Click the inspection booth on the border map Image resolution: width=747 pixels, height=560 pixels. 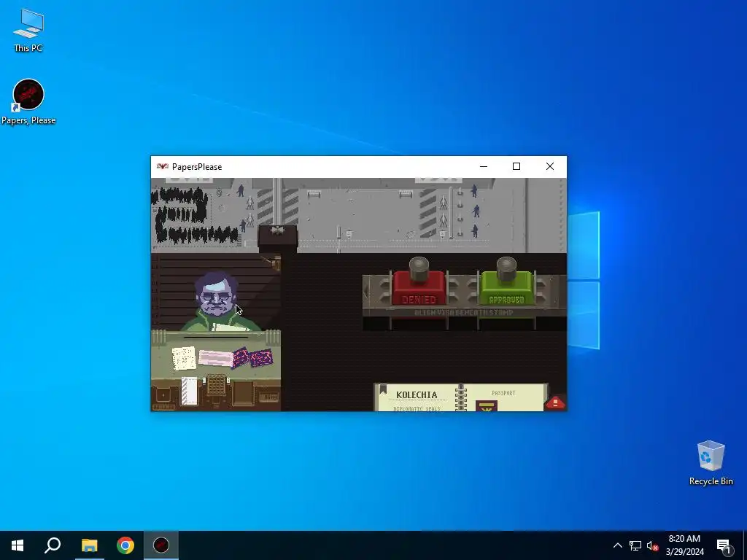coord(278,238)
